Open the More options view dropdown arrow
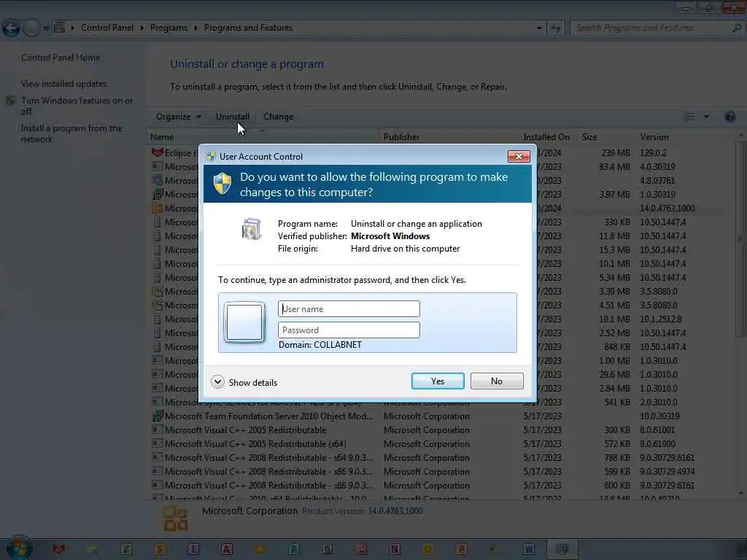 point(706,117)
